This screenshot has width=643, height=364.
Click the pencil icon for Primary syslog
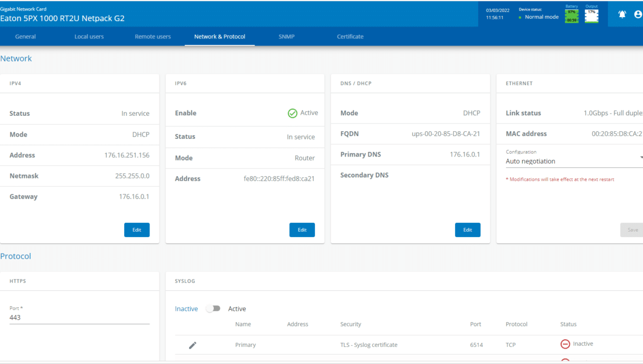click(192, 345)
